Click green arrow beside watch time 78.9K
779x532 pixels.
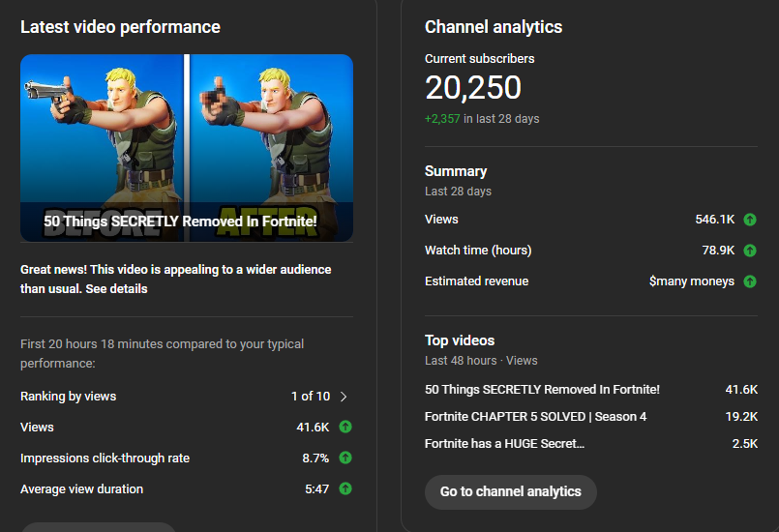(750, 251)
